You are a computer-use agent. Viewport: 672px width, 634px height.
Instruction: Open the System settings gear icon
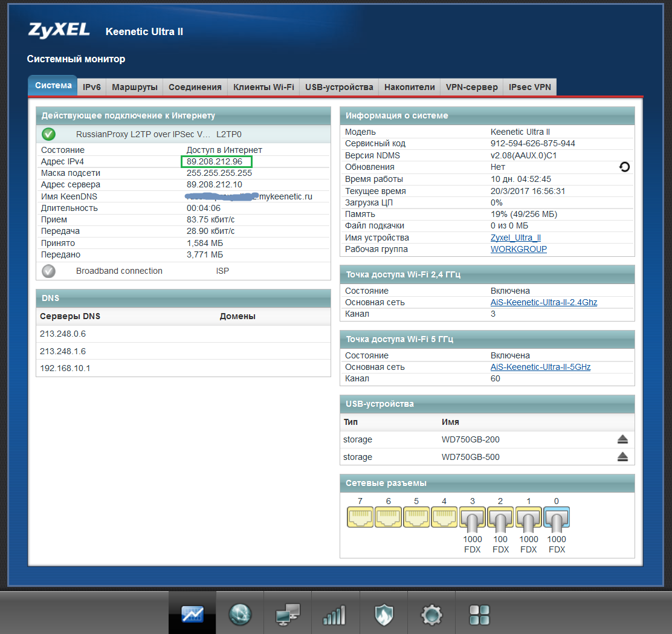click(x=431, y=615)
